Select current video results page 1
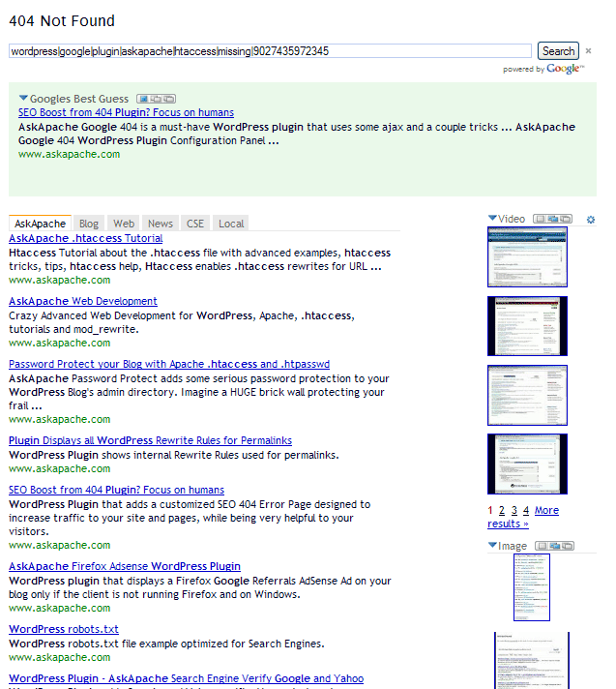Screen dimensions: 616x689 [490, 510]
